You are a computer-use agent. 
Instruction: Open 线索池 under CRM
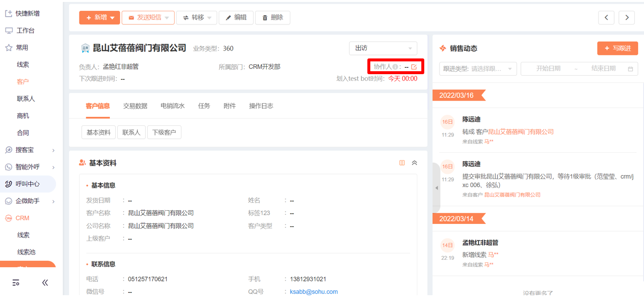pos(26,252)
